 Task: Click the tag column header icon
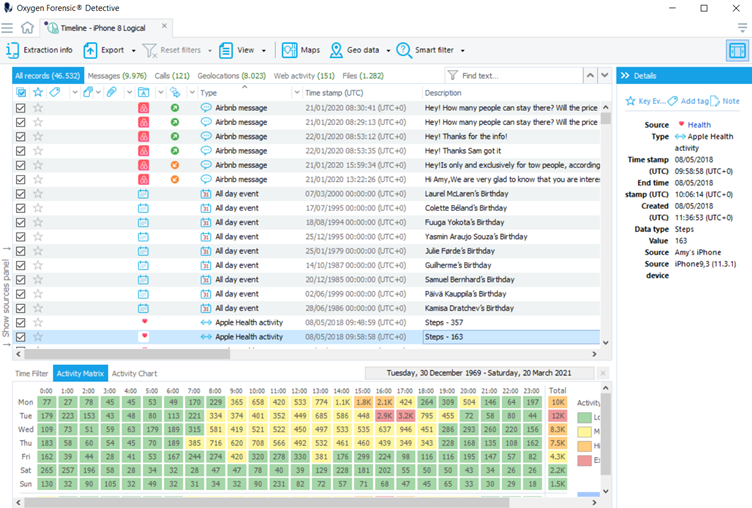(55, 92)
